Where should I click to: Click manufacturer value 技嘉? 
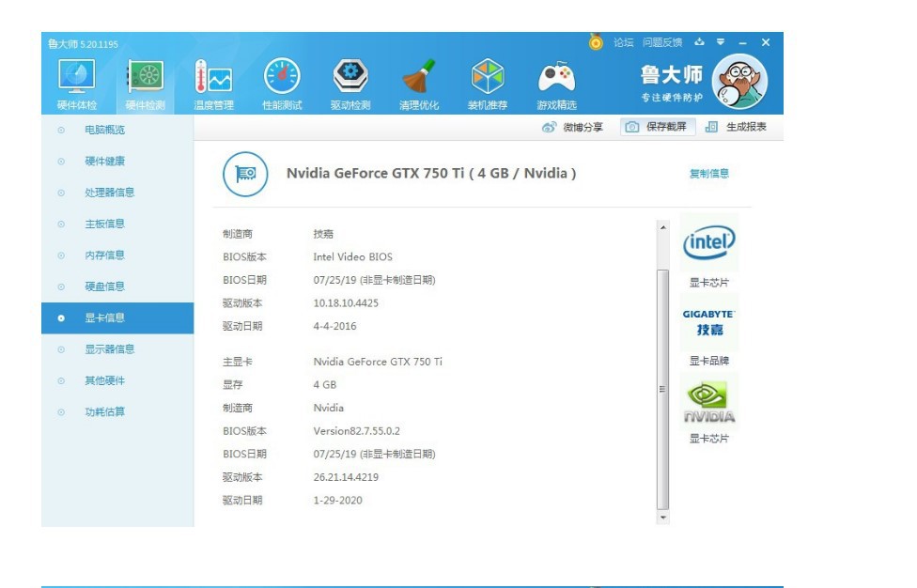click(323, 234)
